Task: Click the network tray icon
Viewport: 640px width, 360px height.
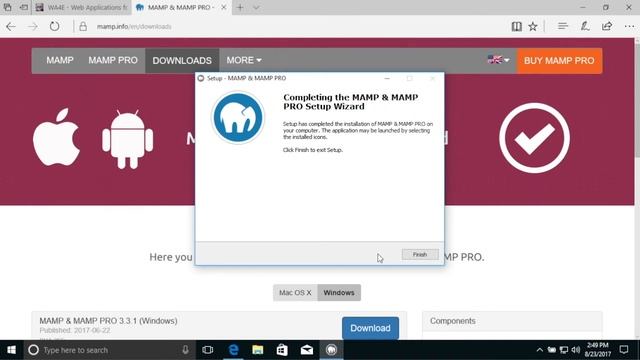Action: pos(564,350)
